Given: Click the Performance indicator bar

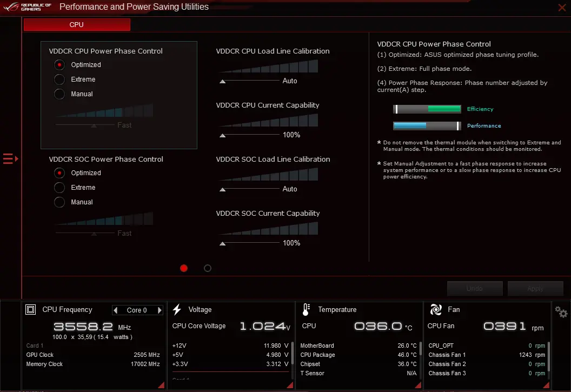Looking at the screenshot, I should coord(427,125).
